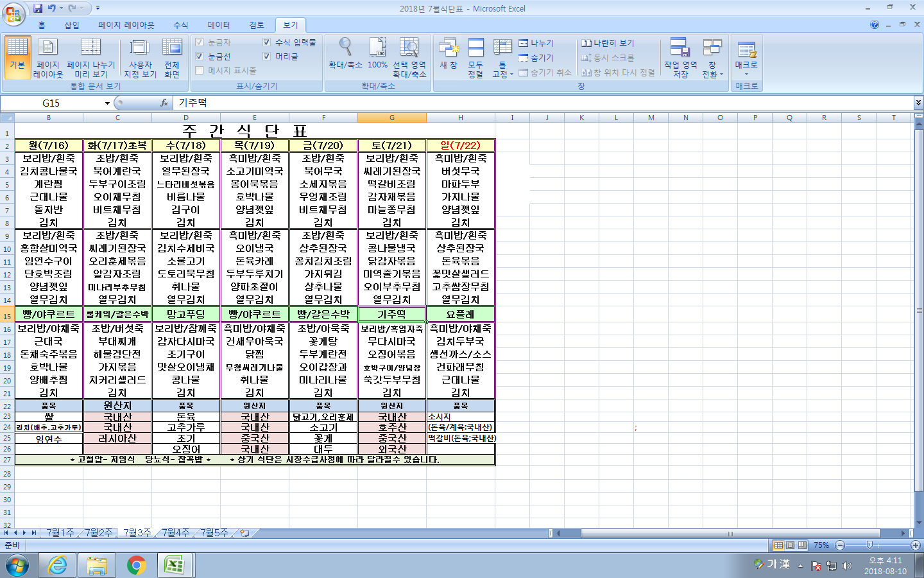This screenshot has width=924, height=578.
Task: Open Chrome from the taskbar
Action: point(136,565)
